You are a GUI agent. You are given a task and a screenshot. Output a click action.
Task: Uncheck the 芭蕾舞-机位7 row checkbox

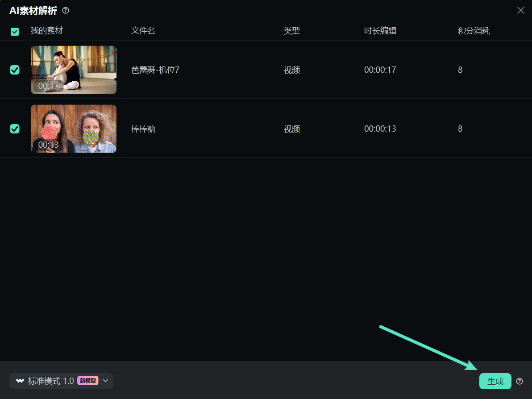point(15,70)
